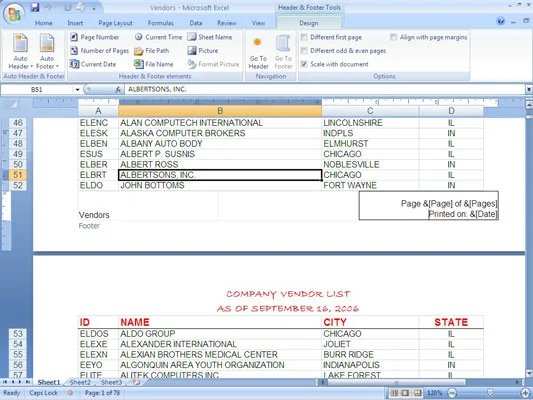Insert Page Number header element
533x400 pixels.
[94, 37]
